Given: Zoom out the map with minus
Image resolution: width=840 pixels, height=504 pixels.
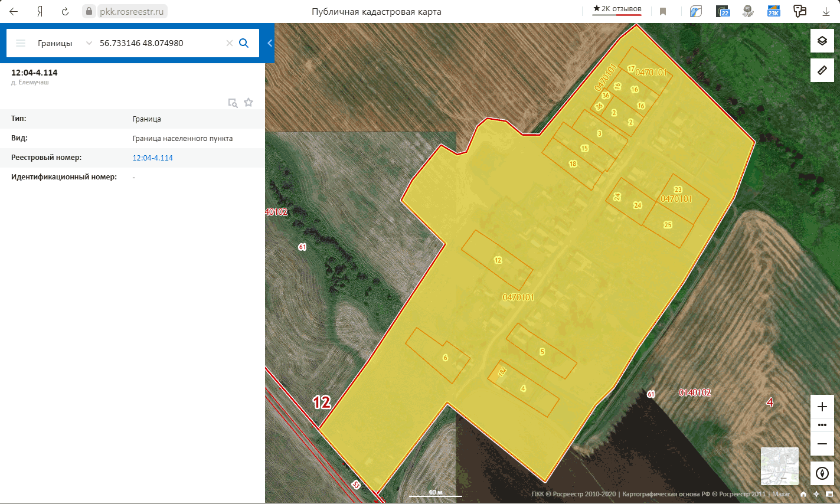Looking at the screenshot, I should (x=822, y=444).
